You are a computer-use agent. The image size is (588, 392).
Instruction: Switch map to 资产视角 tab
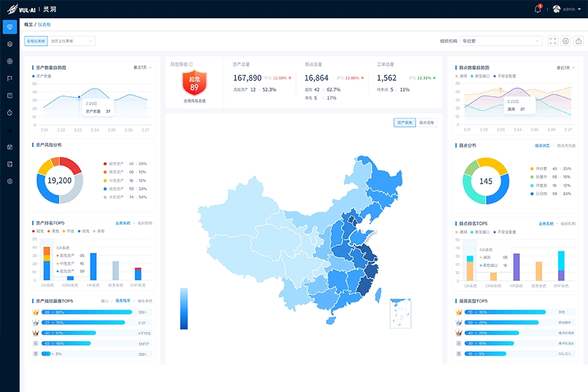(x=404, y=123)
